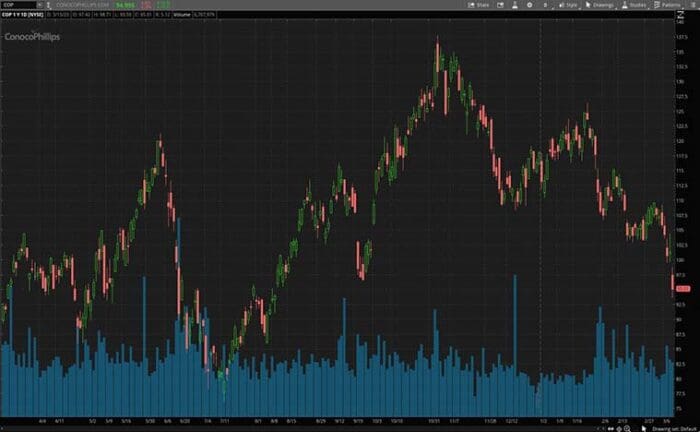Viewport: 700px width, 432px height.
Task: Select the pointer cursor tool at bottom
Action: coord(644,428)
